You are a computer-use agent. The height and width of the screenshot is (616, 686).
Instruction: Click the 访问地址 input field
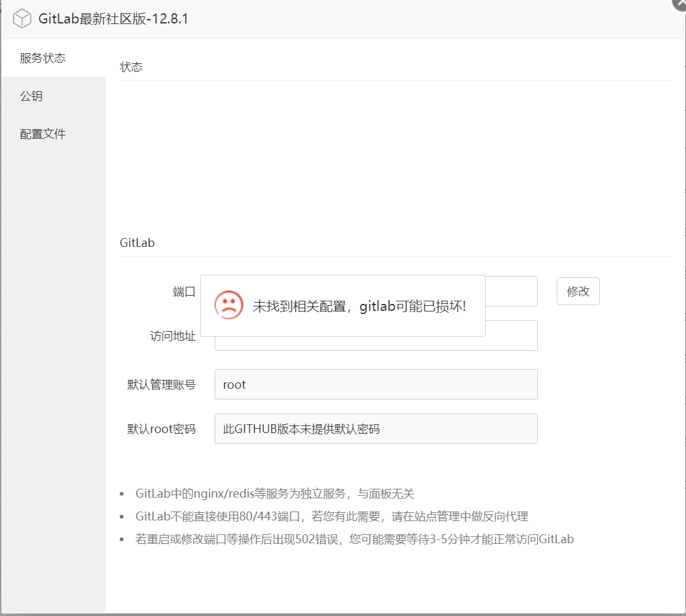point(376,344)
